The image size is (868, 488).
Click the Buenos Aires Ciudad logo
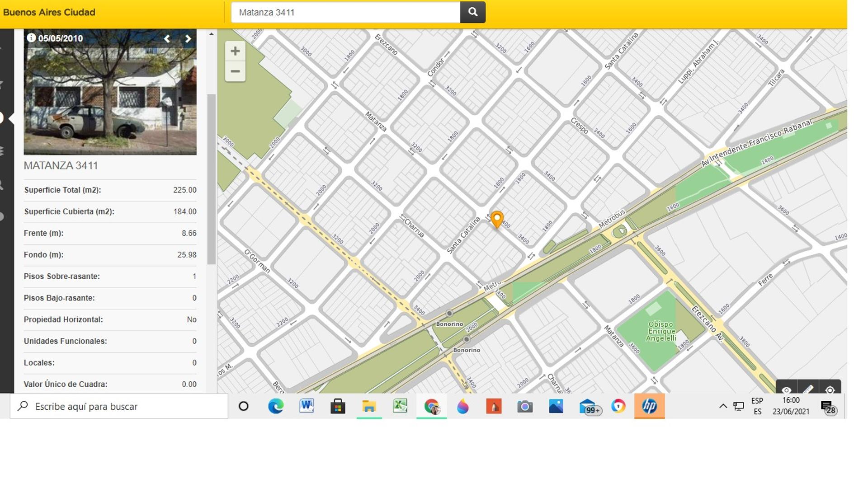[x=49, y=12]
